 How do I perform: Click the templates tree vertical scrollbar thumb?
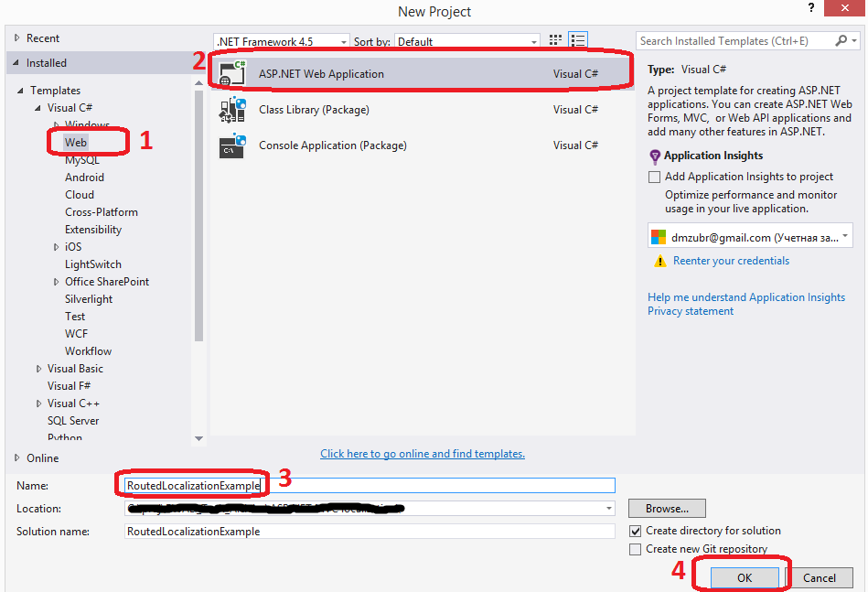tap(198, 215)
